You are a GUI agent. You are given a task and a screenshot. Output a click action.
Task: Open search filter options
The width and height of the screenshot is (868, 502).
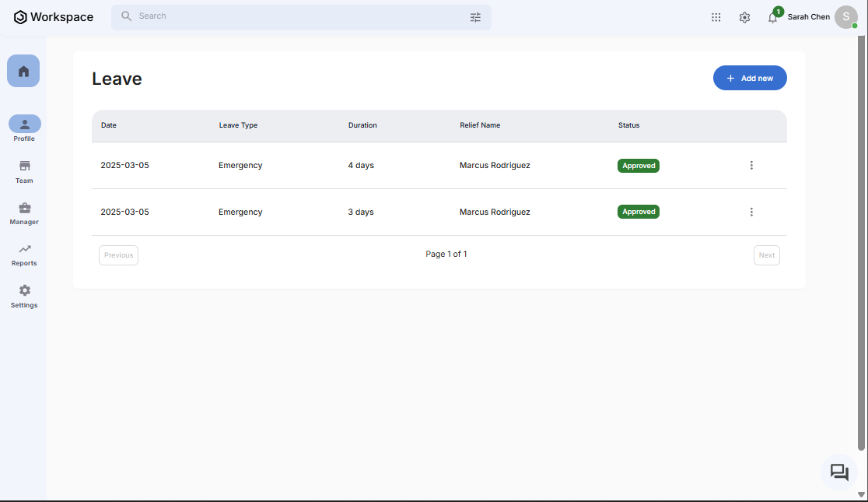475,17
